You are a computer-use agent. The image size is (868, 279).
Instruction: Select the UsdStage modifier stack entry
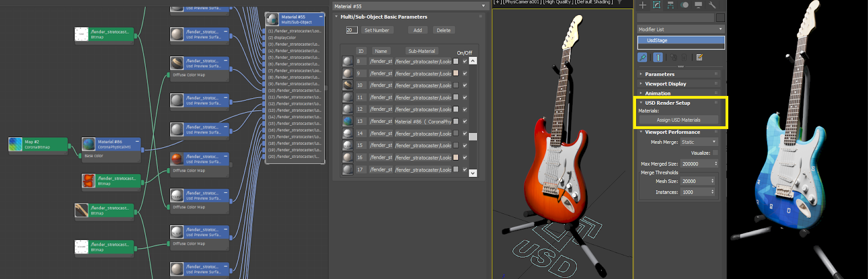[681, 40]
